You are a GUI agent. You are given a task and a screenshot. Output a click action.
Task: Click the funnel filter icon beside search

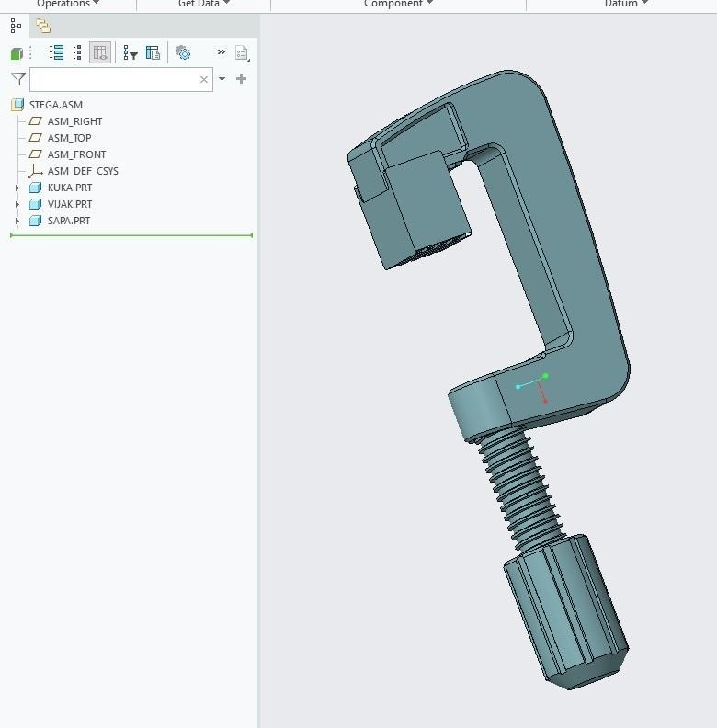click(17, 79)
